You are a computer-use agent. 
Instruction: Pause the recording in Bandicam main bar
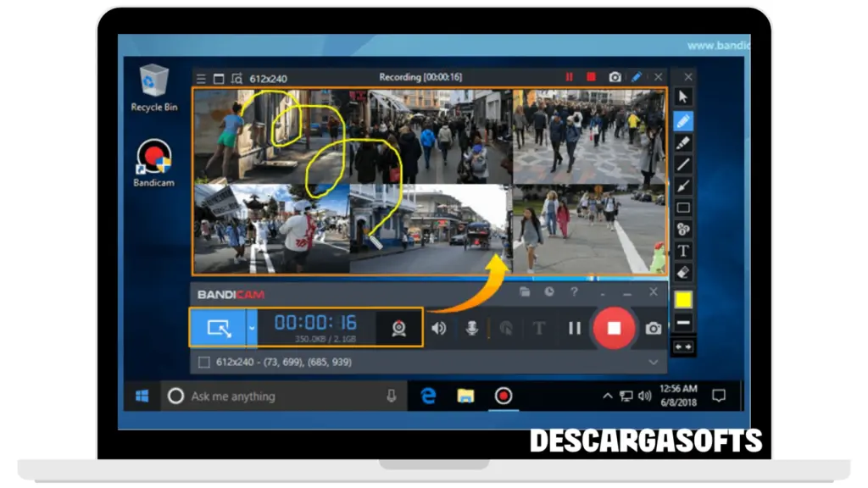click(x=575, y=328)
